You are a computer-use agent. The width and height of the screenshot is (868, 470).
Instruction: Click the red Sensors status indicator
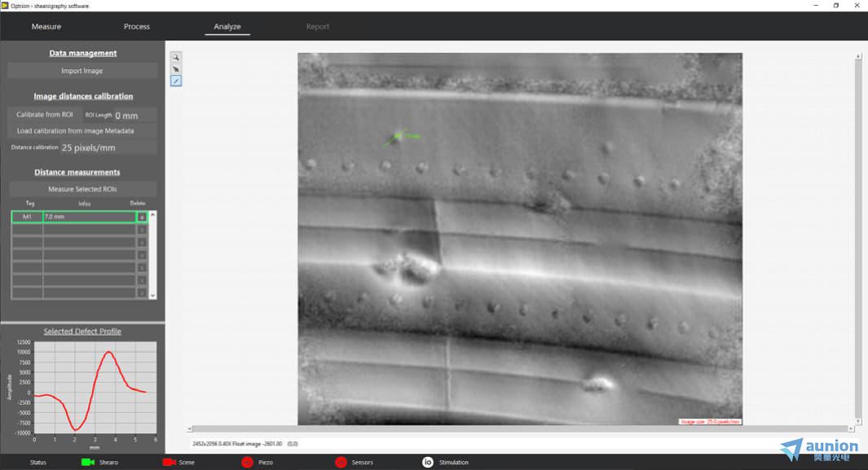[341, 462]
